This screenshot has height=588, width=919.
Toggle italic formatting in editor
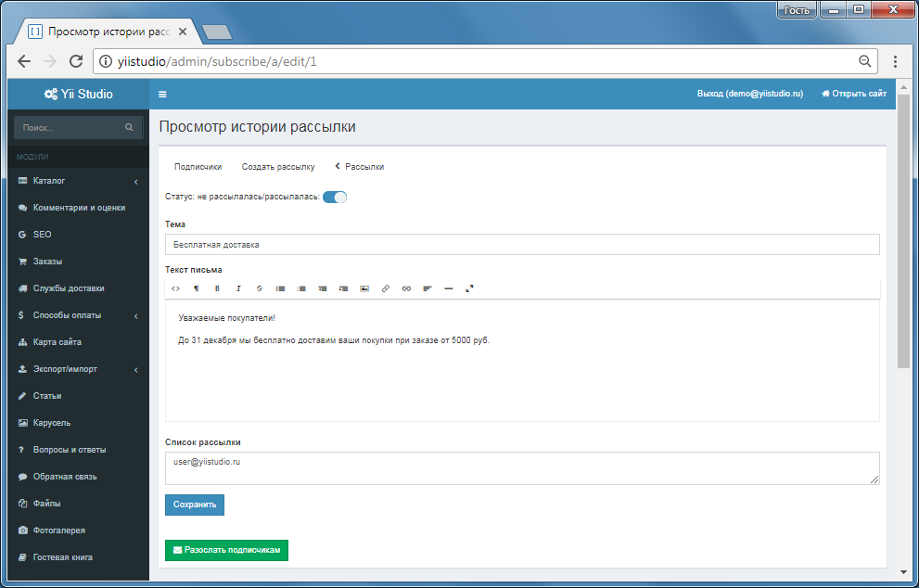pyautogui.click(x=238, y=288)
